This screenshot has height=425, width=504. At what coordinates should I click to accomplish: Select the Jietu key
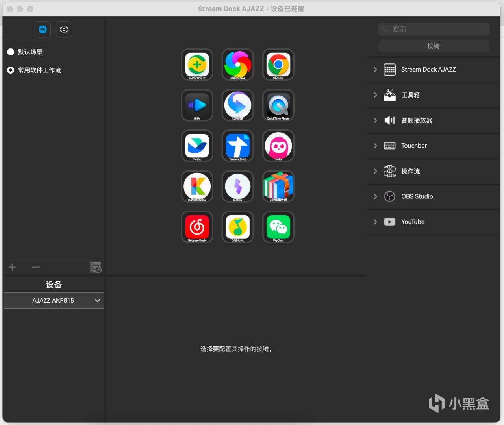click(x=278, y=146)
